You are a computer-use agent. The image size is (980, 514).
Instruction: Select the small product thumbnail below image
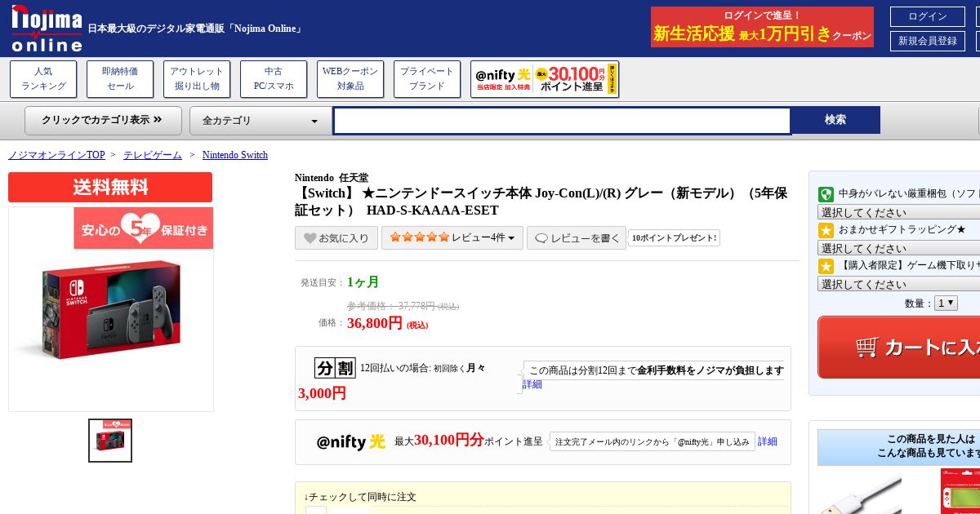(x=110, y=441)
